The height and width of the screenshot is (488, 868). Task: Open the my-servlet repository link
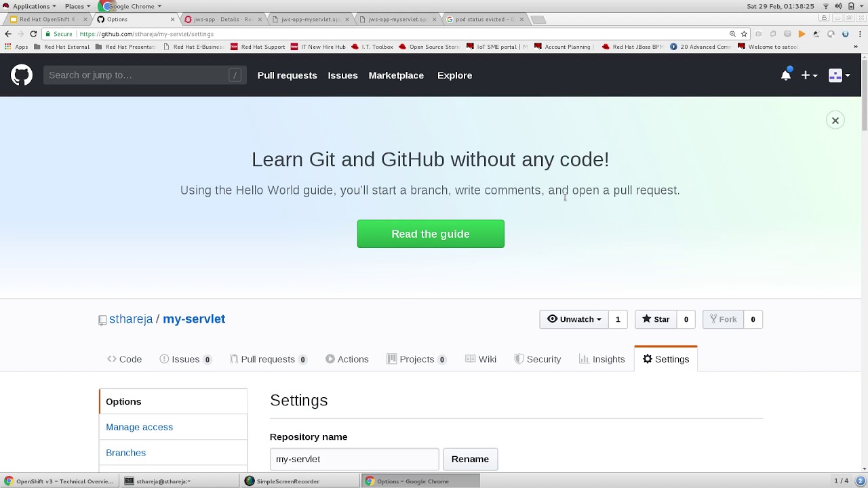click(x=194, y=319)
